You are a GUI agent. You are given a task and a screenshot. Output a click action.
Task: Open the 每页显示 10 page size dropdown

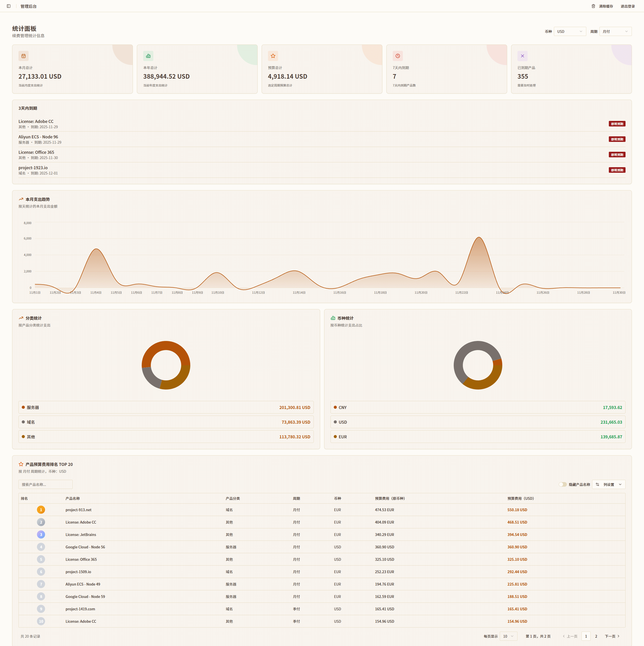click(x=508, y=636)
